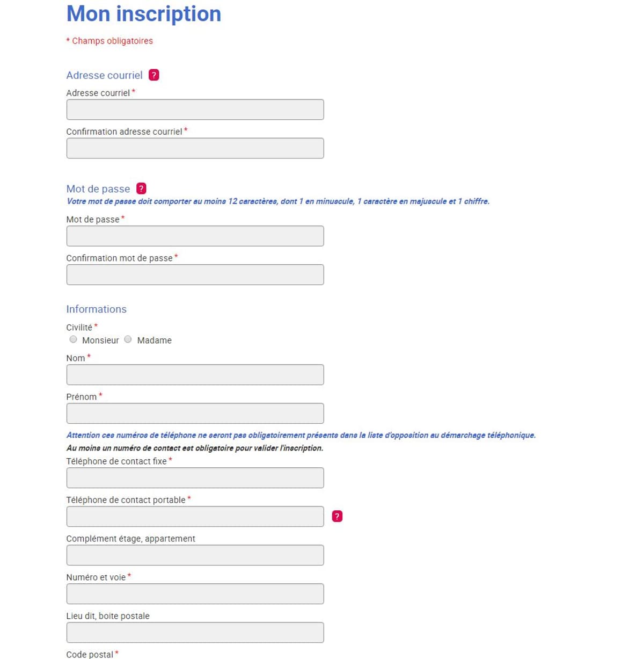Click the Code postal label

pyautogui.click(x=90, y=654)
